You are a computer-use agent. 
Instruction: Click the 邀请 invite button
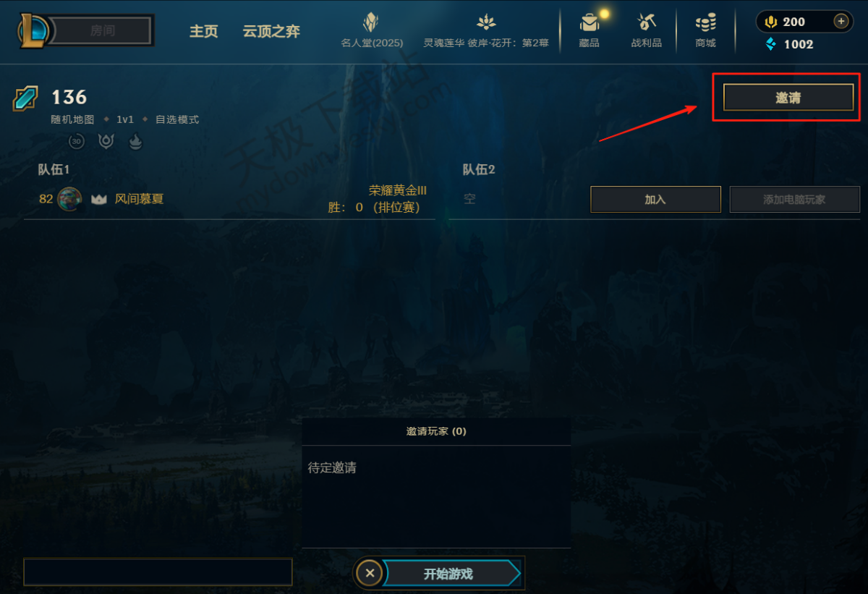[x=788, y=98]
